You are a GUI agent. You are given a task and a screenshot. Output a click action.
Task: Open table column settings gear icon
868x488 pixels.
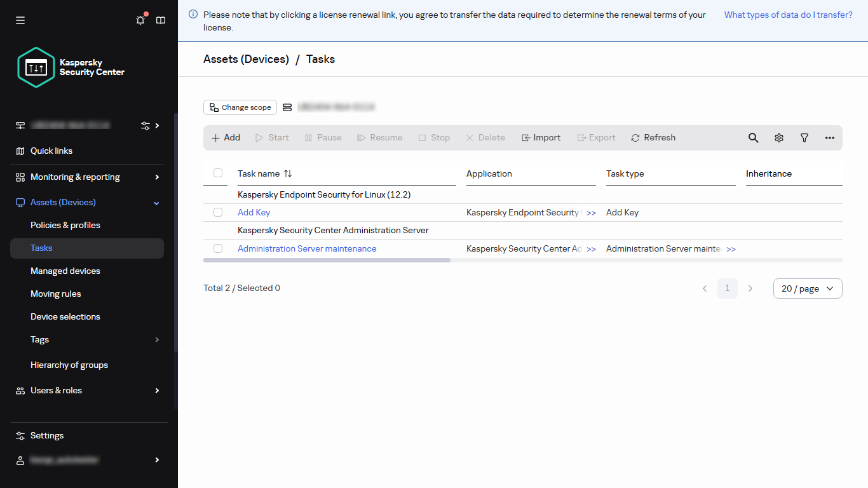pos(778,138)
